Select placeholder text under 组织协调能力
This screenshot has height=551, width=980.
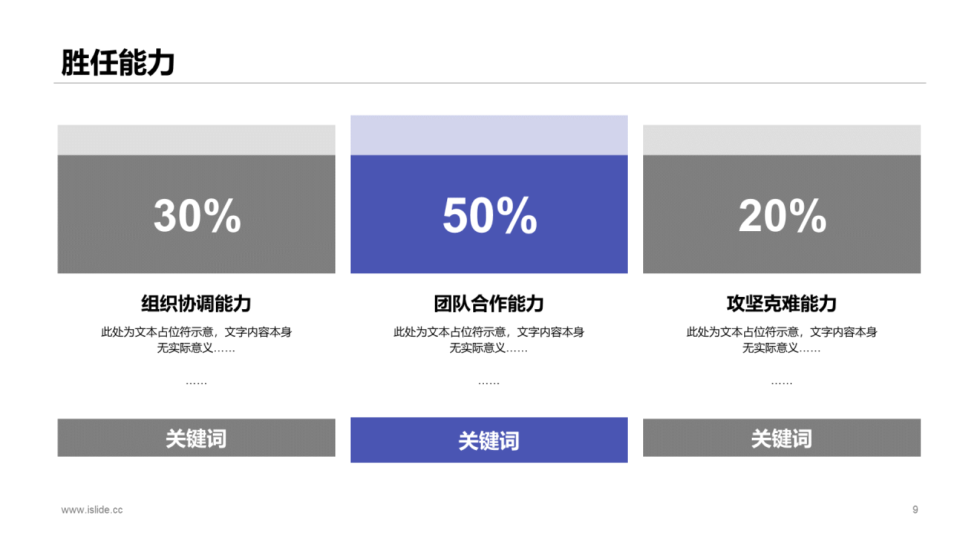coord(196,340)
